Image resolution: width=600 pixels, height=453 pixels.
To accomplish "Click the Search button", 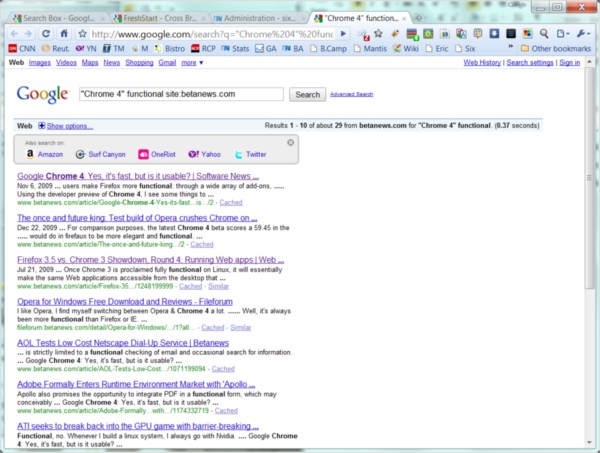I will (x=308, y=95).
